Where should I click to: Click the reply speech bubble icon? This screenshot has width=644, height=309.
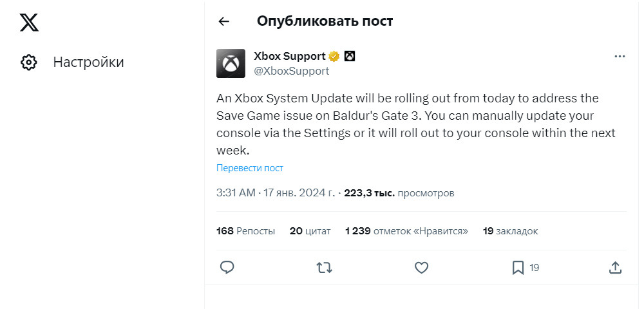pos(227,267)
